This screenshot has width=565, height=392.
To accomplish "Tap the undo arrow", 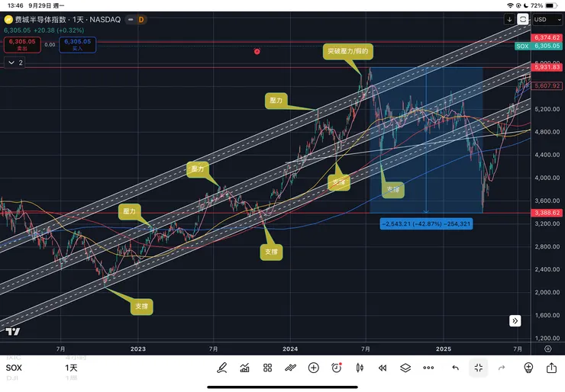I will point(456,368).
